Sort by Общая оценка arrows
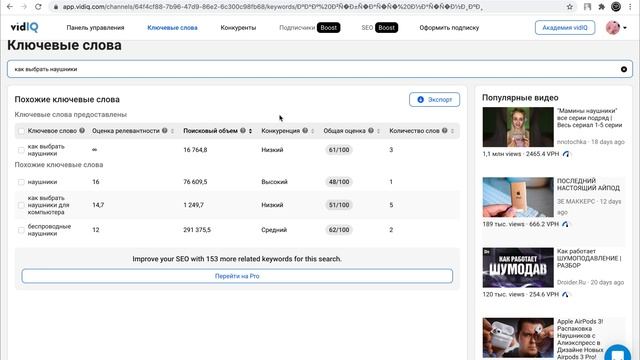Image resolution: width=640 pixels, height=360 pixels. click(x=378, y=131)
